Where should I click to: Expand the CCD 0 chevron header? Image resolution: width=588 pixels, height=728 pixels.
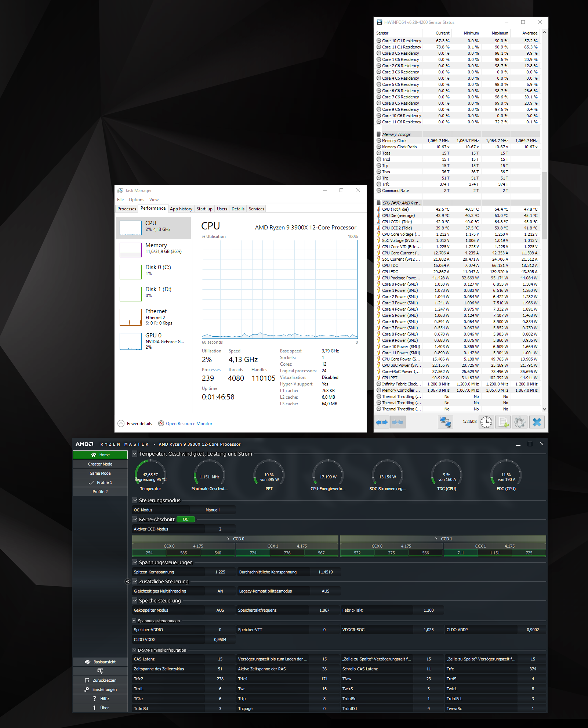[x=228, y=539]
